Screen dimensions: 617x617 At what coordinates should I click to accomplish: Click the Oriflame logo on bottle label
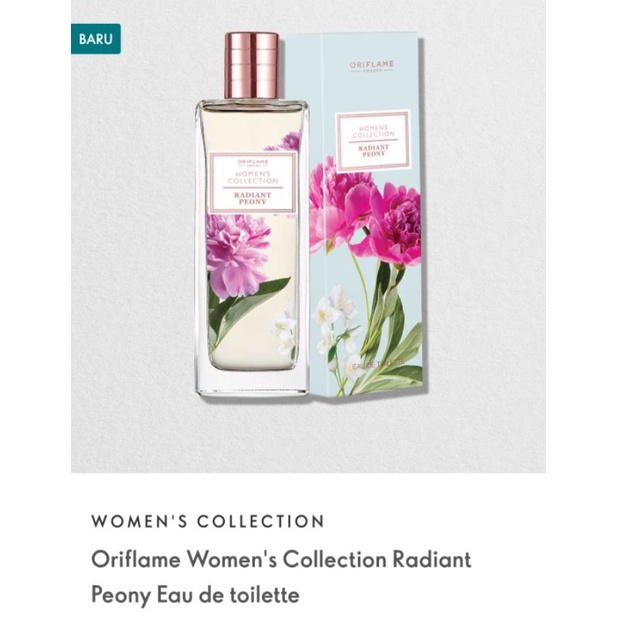coord(252,162)
